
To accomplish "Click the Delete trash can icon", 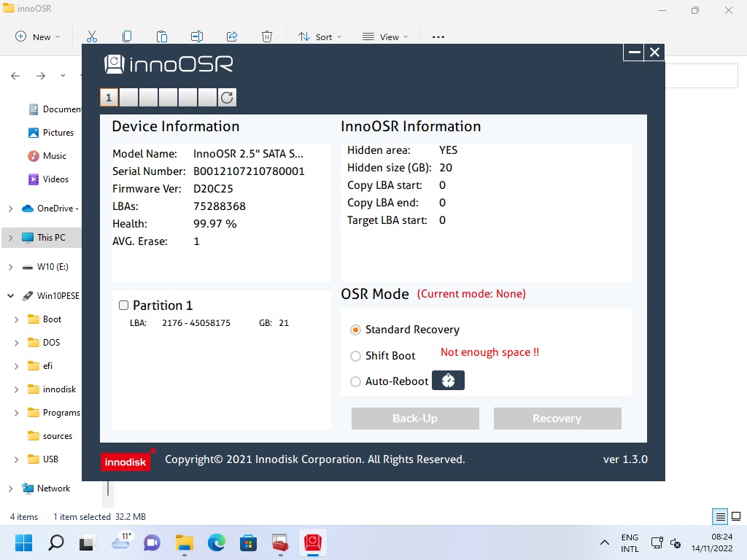I will point(267,36).
